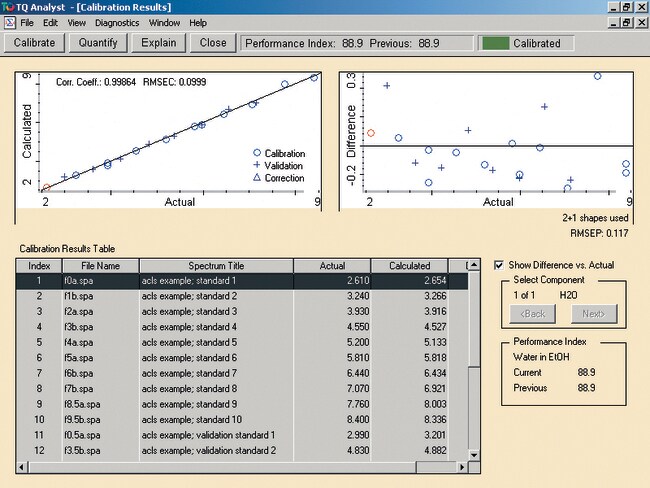Click the table's scroll up arrow

click(x=474, y=266)
